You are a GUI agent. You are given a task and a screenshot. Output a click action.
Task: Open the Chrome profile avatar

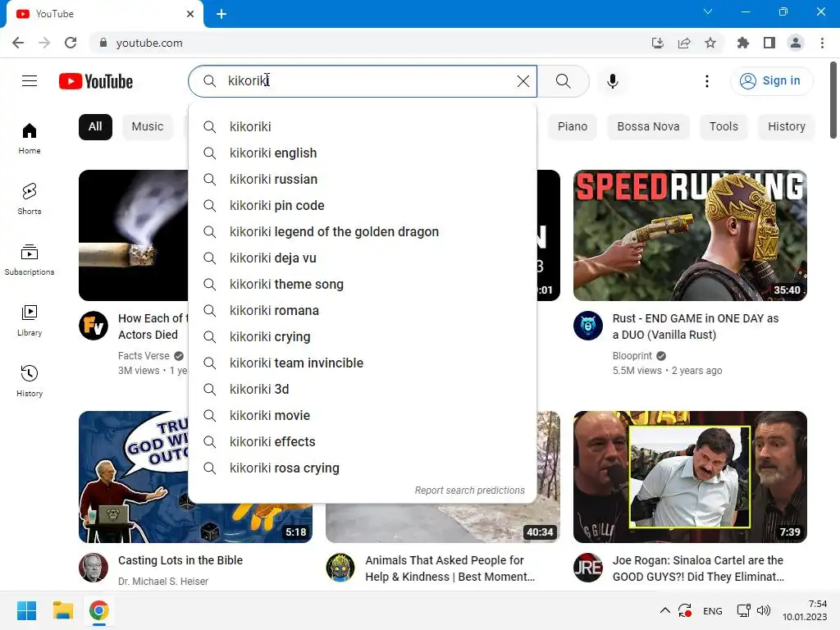796,43
